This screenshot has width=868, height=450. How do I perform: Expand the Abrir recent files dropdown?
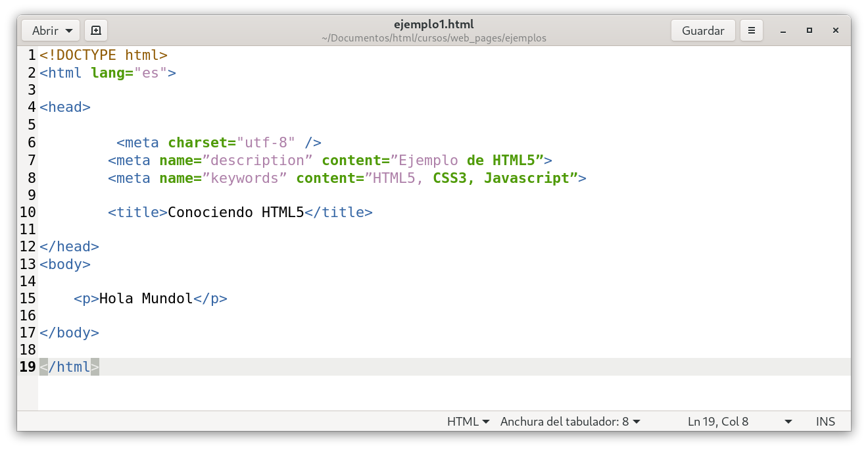[x=68, y=31]
